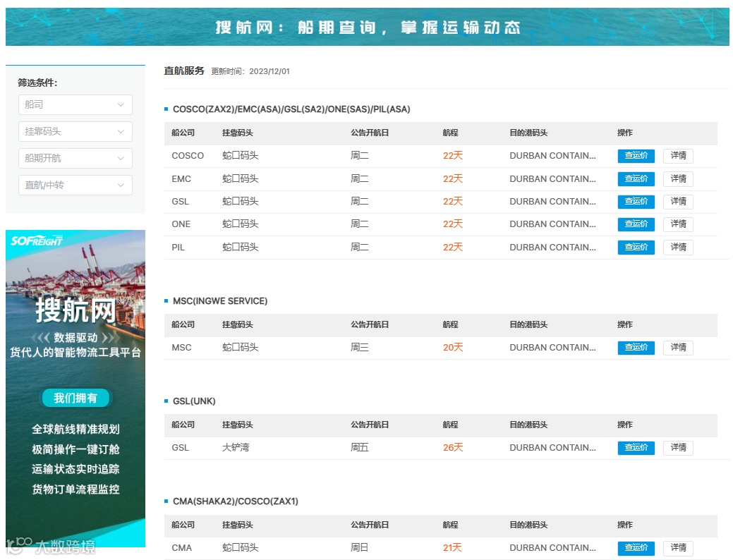The width and height of the screenshot is (733, 560).
Task: Click the 26天 transit time value
Action: coord(453,448)
